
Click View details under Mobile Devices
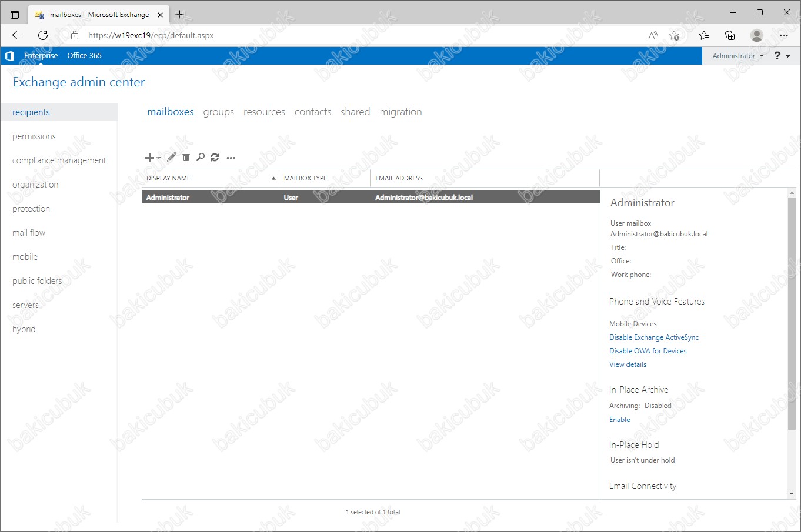628,364
